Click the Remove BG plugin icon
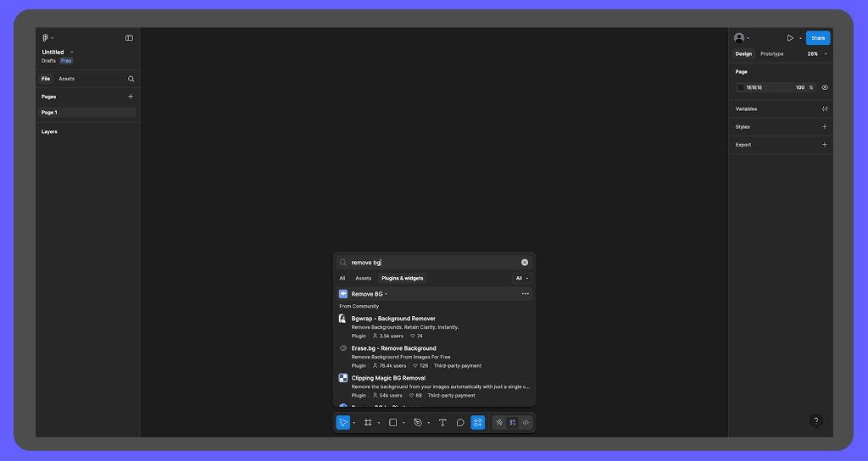 coord(343,294)
